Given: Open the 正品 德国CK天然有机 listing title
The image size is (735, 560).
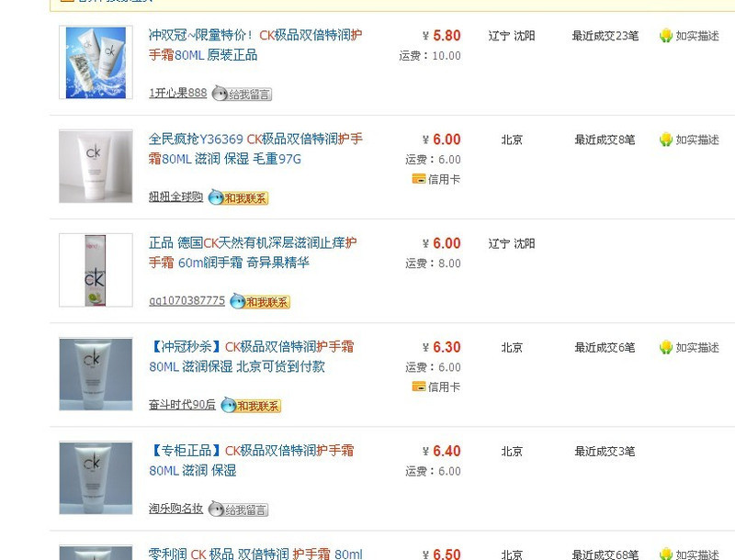Looking at the screenshot, I should pos(253,252).
